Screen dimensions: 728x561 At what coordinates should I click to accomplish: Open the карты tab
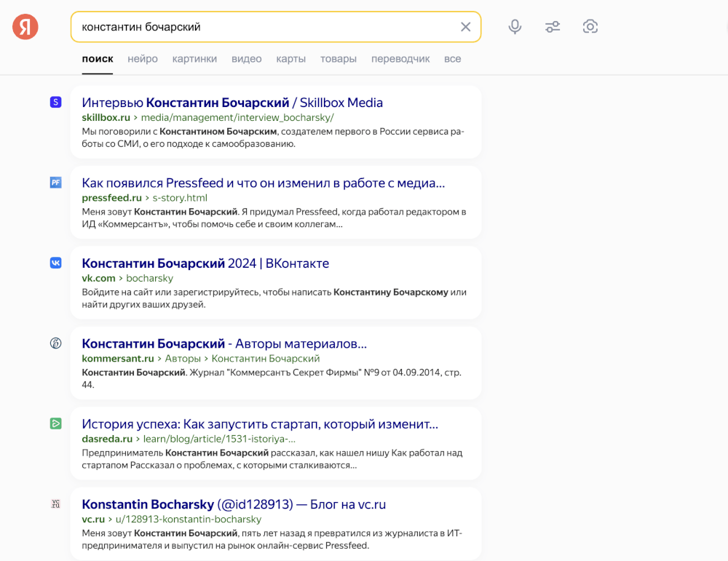click(290, 59)
